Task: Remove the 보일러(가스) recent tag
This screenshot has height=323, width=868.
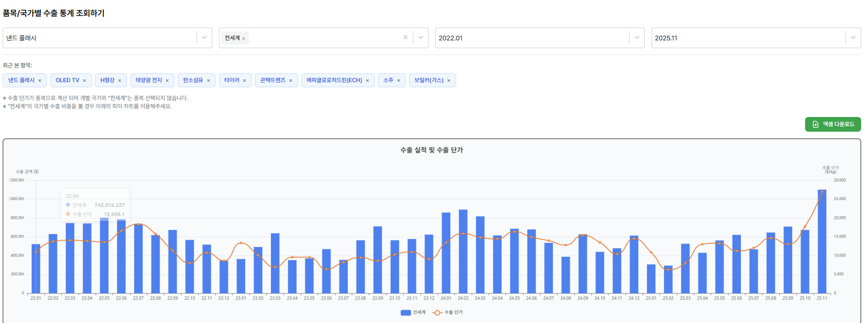Action: pyautogui.click(x=449, y=81)
